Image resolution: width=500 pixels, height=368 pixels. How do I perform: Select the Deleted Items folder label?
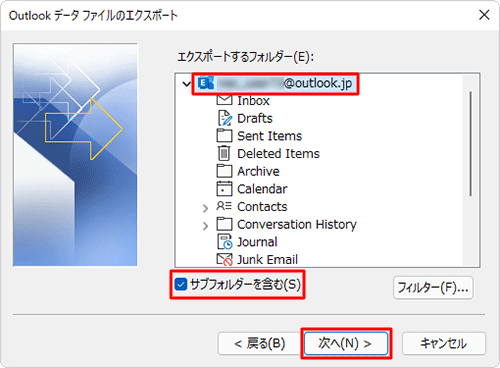tap(278, 154)
